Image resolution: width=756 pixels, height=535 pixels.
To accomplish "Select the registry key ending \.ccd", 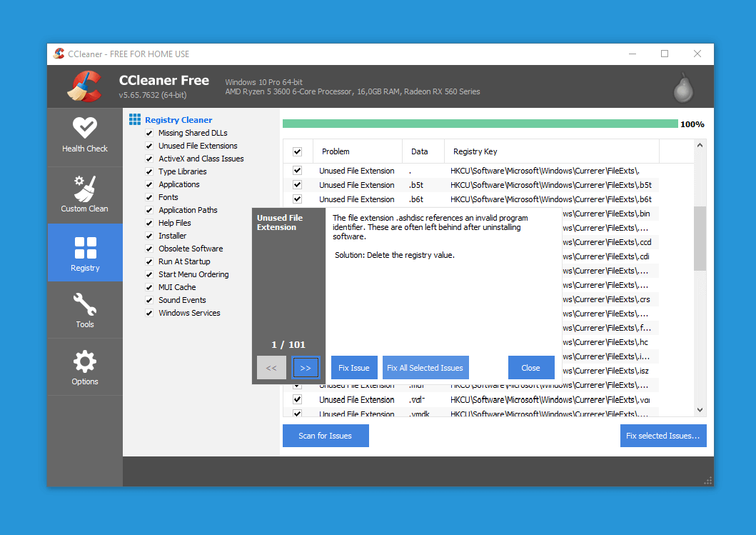I will point(607,242).
